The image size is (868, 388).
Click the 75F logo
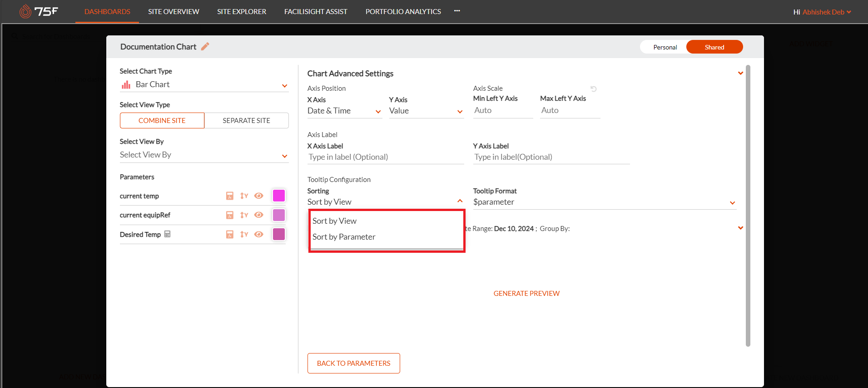[x=39, y=11]
